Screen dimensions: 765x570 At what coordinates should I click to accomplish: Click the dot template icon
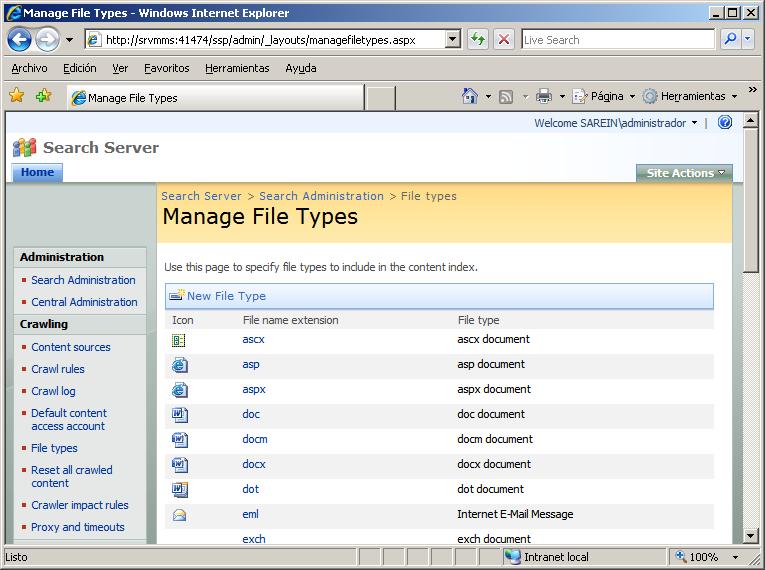pos(180,489)
